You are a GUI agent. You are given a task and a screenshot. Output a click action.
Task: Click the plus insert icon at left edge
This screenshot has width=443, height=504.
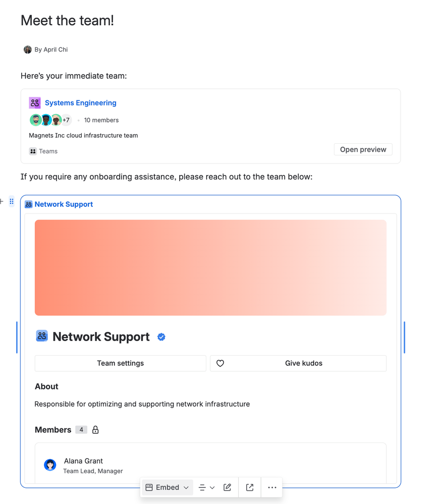click(2, 201)
